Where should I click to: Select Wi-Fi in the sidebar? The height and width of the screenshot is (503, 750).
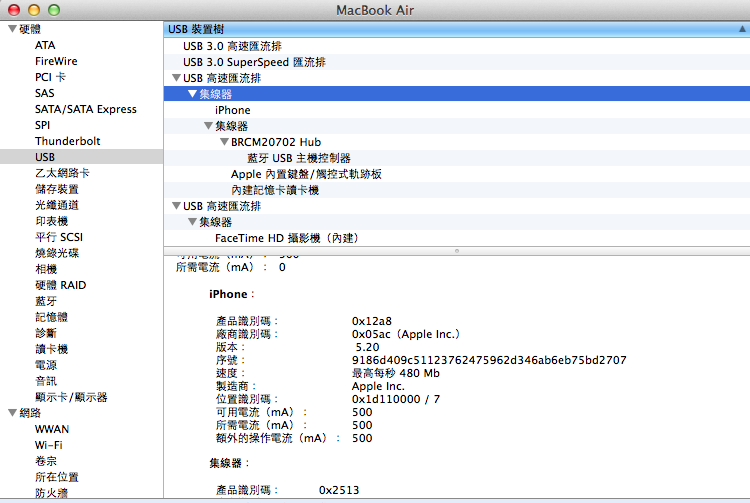48,445
